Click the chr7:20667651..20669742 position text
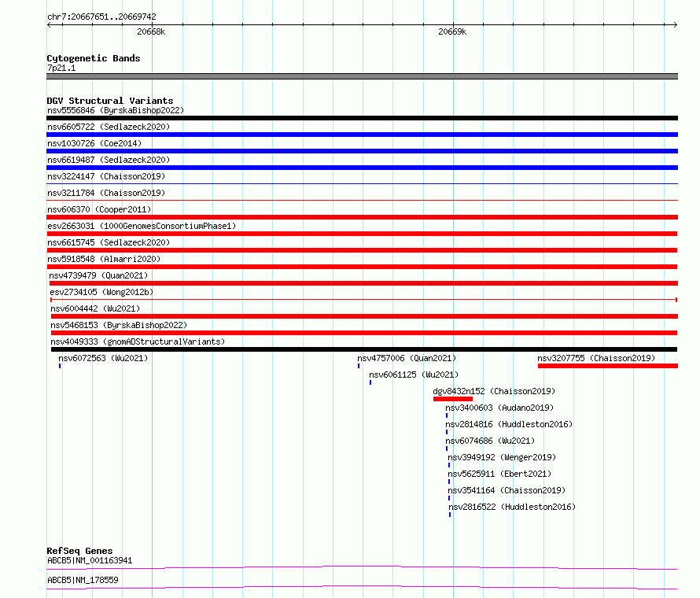 [x=101, y=17]
